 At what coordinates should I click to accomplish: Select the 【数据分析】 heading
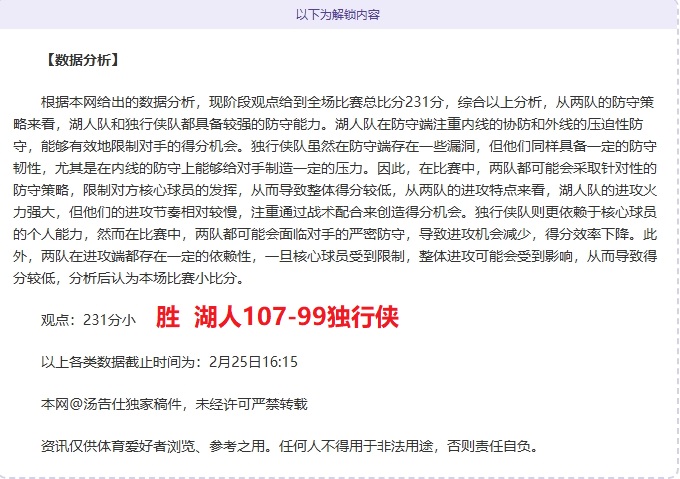pos(82,60)
